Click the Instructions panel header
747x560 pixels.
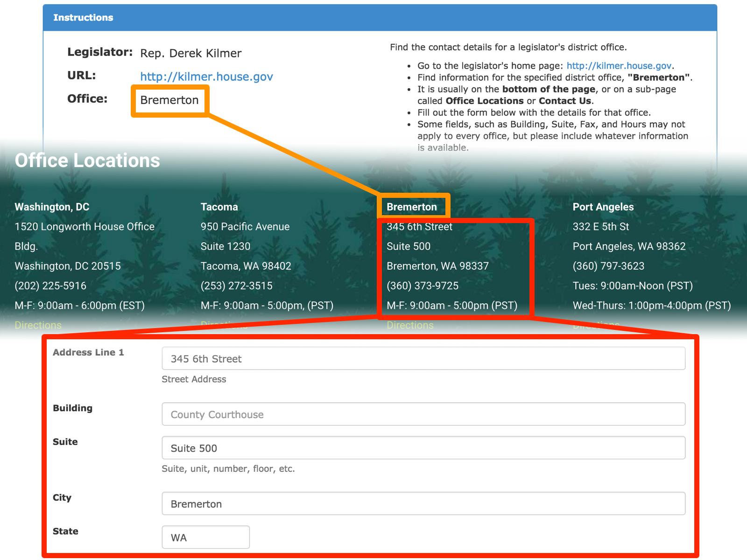pyautogui.click(x=380, y=18)
